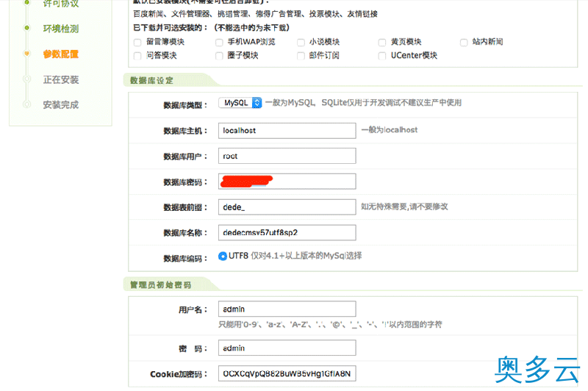Select the 黄页模块 checkbox
This screenshot has width=588, height=391.
pos(382,43)
